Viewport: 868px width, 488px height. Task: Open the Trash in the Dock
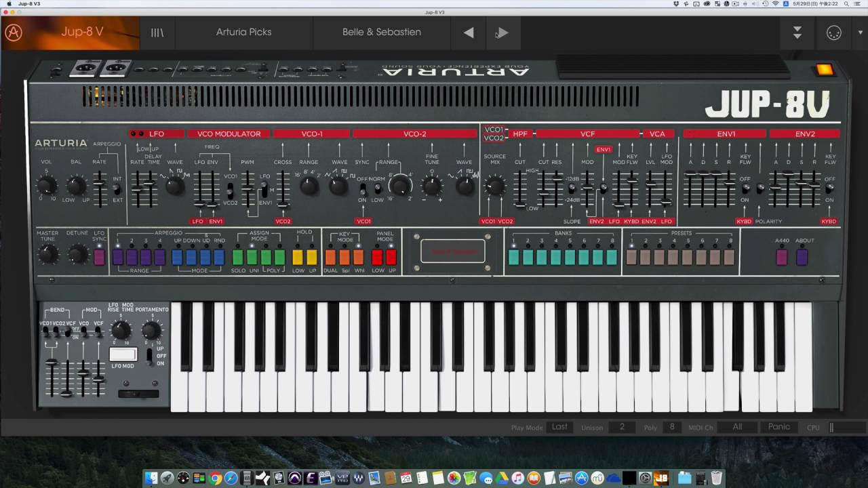717,478
